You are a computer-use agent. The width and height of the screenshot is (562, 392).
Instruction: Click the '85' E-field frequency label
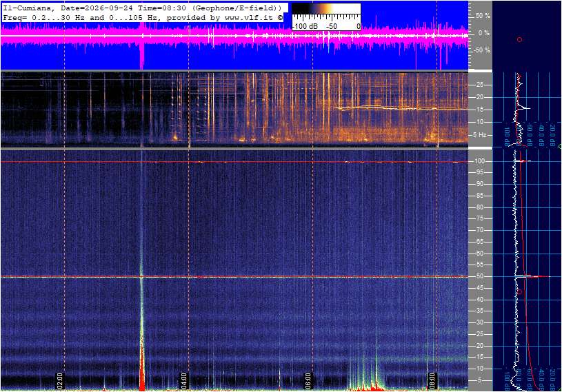[x=479, y=196]
